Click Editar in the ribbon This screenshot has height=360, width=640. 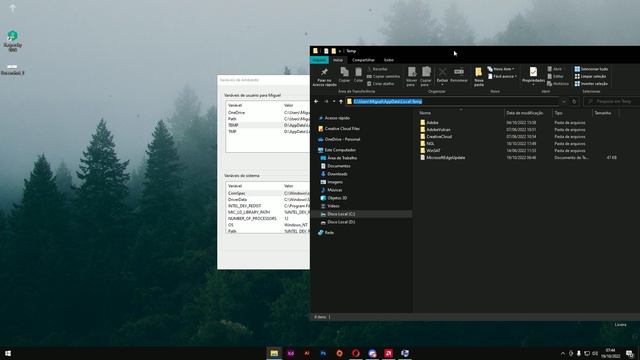[556, 76]
